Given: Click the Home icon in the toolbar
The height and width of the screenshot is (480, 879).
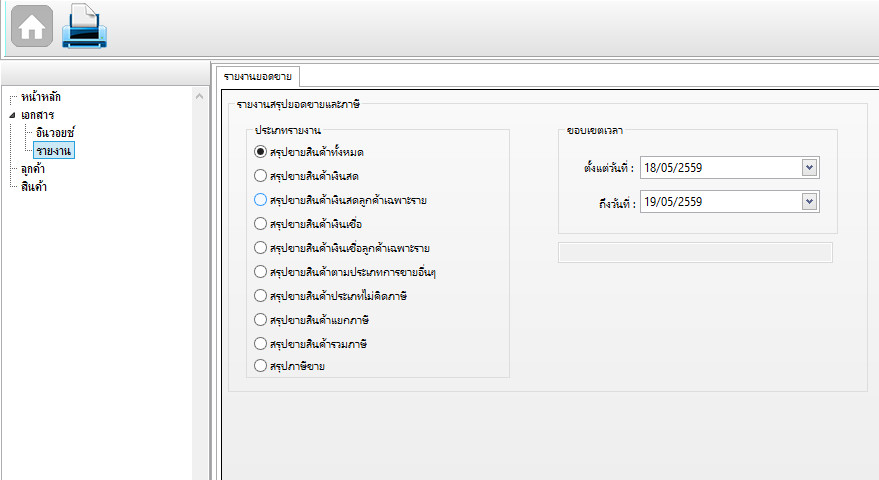Looking at the screenshot, I should pos(32,26).
